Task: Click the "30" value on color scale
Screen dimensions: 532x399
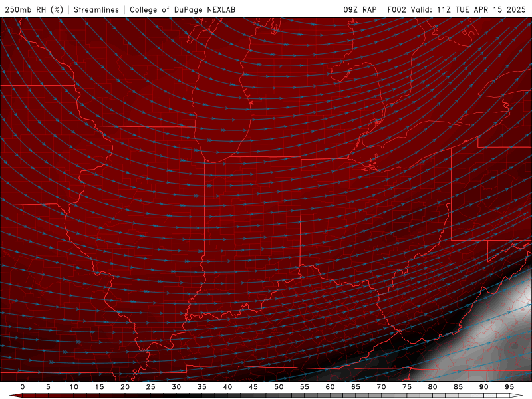Action: point(176,387)
